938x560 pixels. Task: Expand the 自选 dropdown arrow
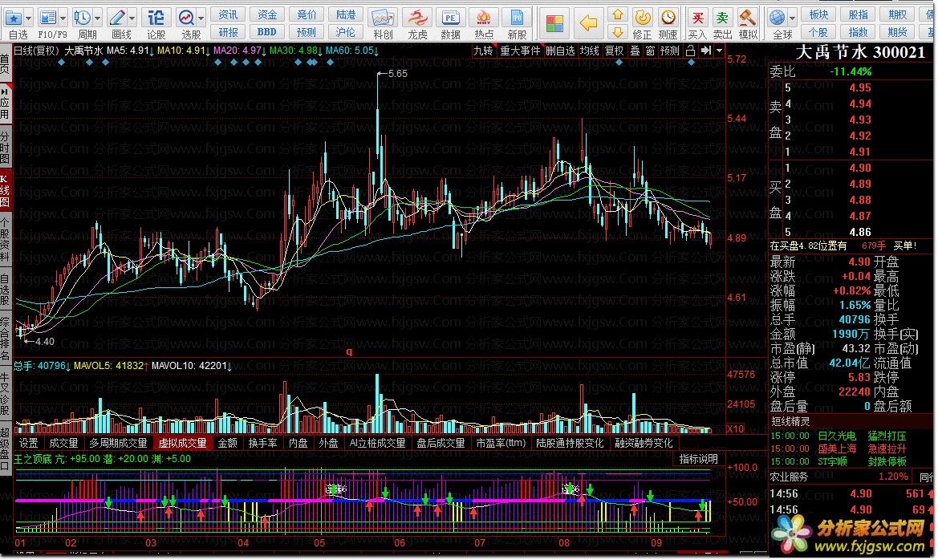pyautogui.click(x=28, y=18)
